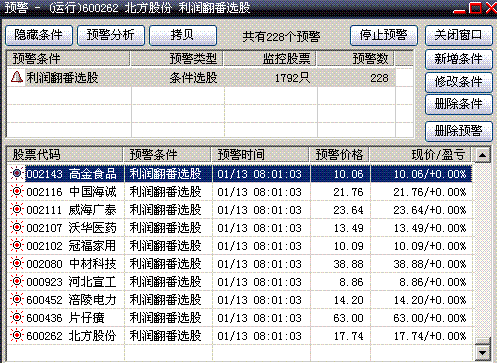Screen dimensions: 497x363
Task: Click alert icon for 002080 中材科技
Action: [x=16, y=264]
